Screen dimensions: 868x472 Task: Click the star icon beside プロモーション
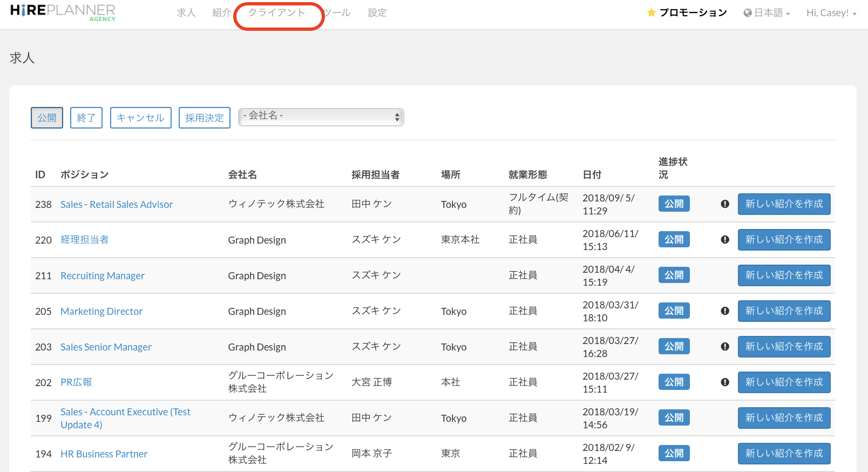tap(651, 13)
